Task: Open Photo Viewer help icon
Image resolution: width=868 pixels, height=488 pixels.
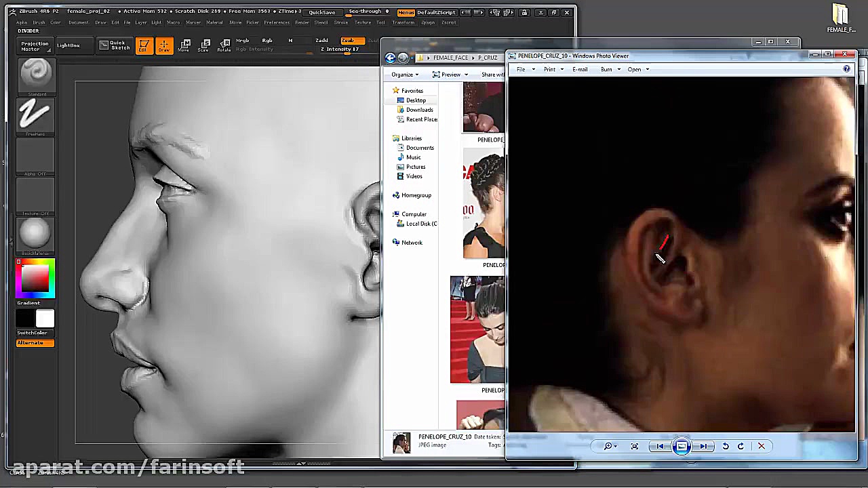Action: point(846,69)
